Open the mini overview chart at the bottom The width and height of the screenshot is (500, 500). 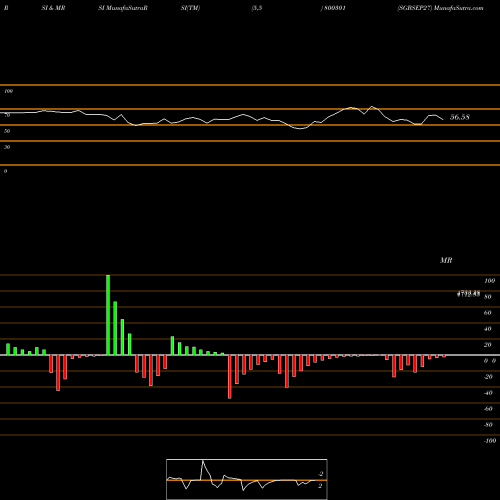tap(247, 479)
